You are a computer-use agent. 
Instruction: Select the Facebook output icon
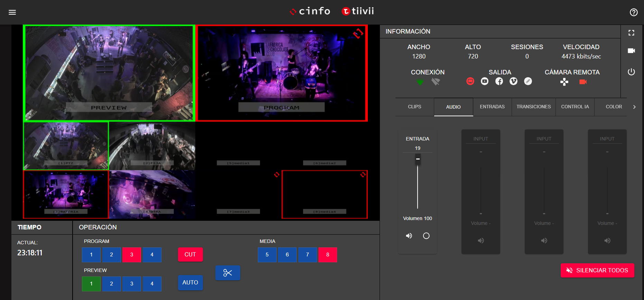pyautogui.click(x=499, y=81)
